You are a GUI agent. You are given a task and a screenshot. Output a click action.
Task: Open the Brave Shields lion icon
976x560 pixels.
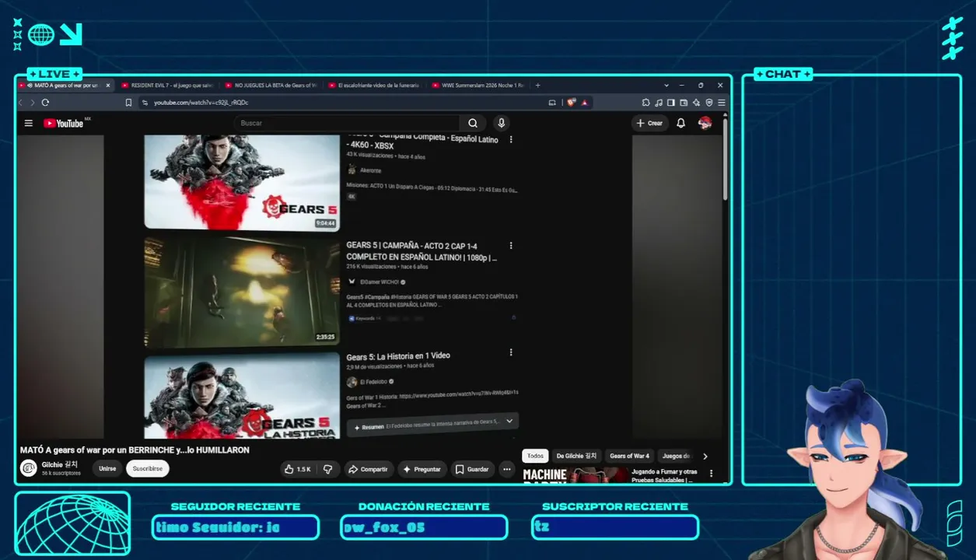(x=571, y=102)
